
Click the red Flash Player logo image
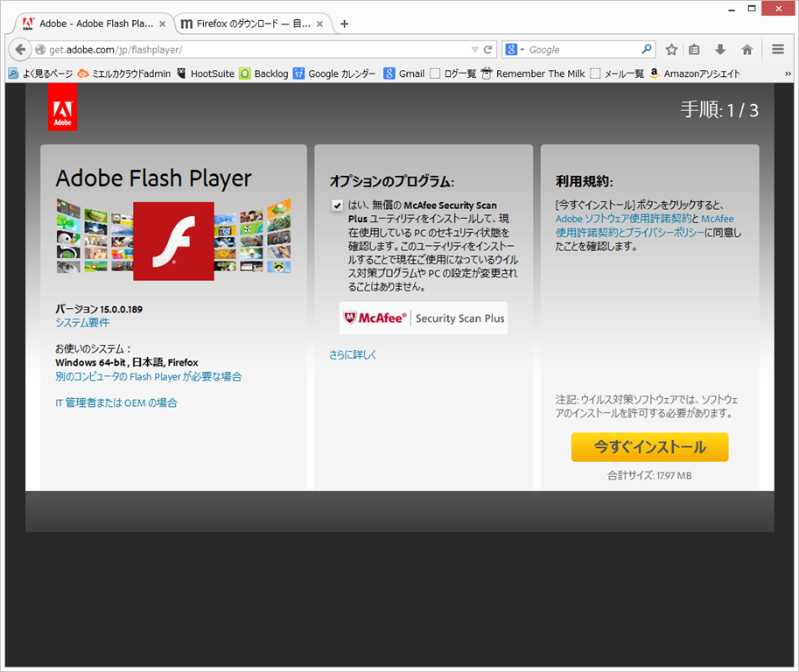[x=174, y=241]
